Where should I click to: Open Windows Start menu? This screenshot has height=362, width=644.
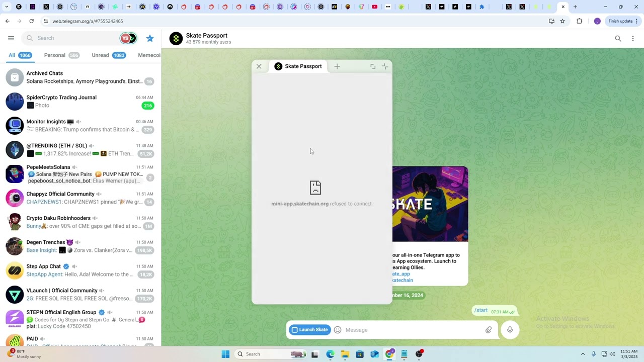[226, 354]
